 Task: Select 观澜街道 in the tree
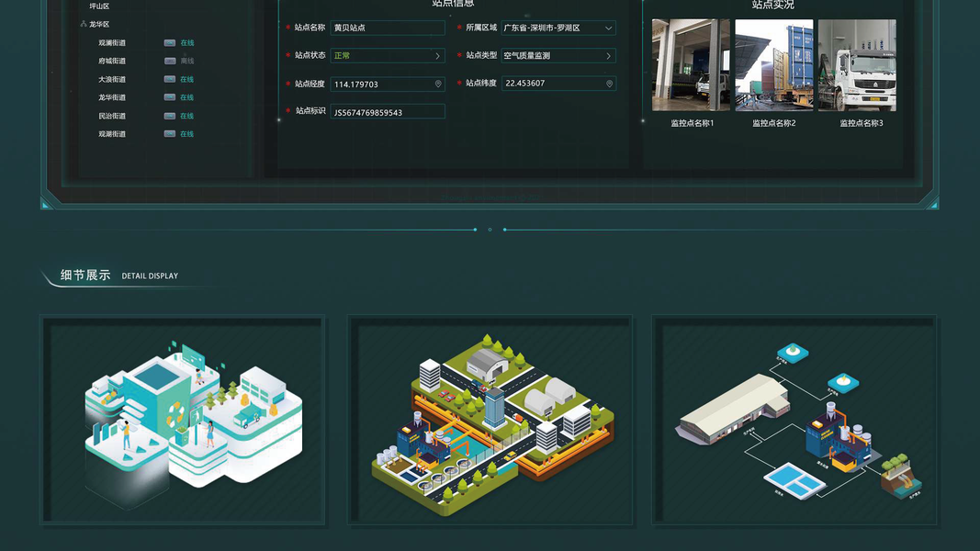coord(112,42)
